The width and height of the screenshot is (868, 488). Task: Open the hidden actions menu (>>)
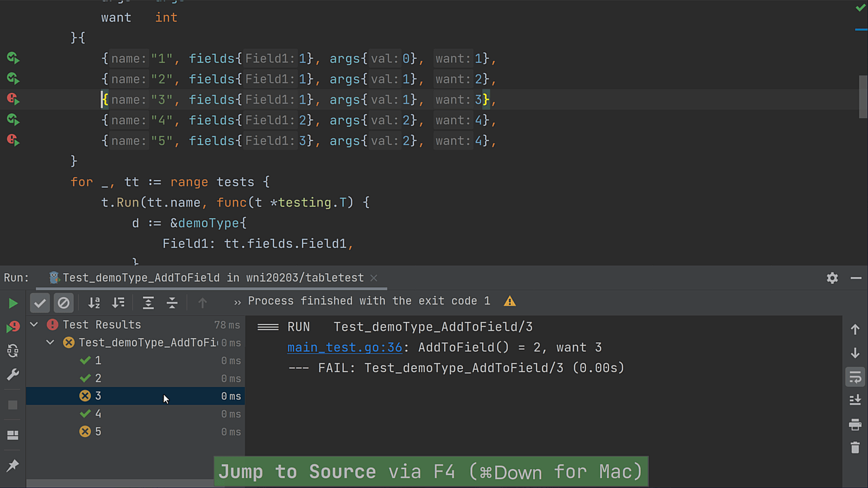tap(237, 301)
